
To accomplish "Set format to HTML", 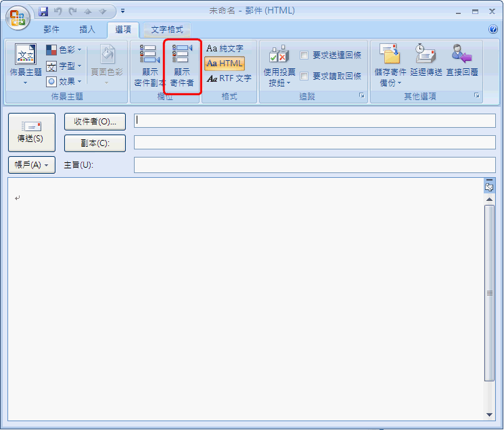I will (x=225, y=64).
